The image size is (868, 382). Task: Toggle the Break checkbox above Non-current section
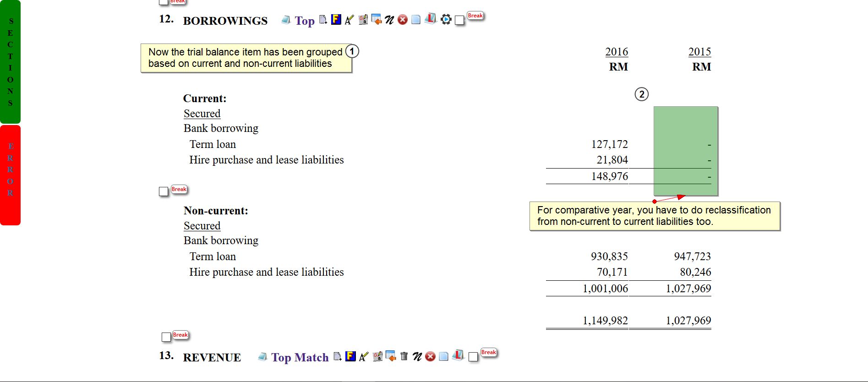[x=164, y=191]
